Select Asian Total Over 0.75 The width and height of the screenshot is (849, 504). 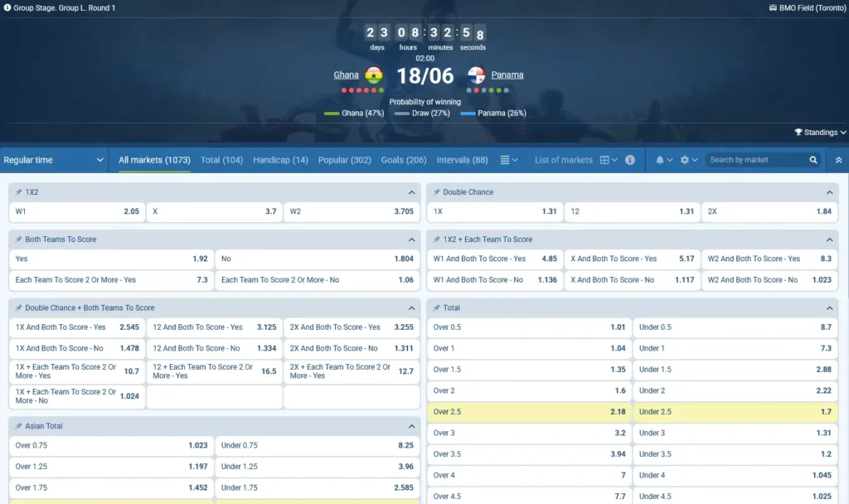tap(112, 445)
